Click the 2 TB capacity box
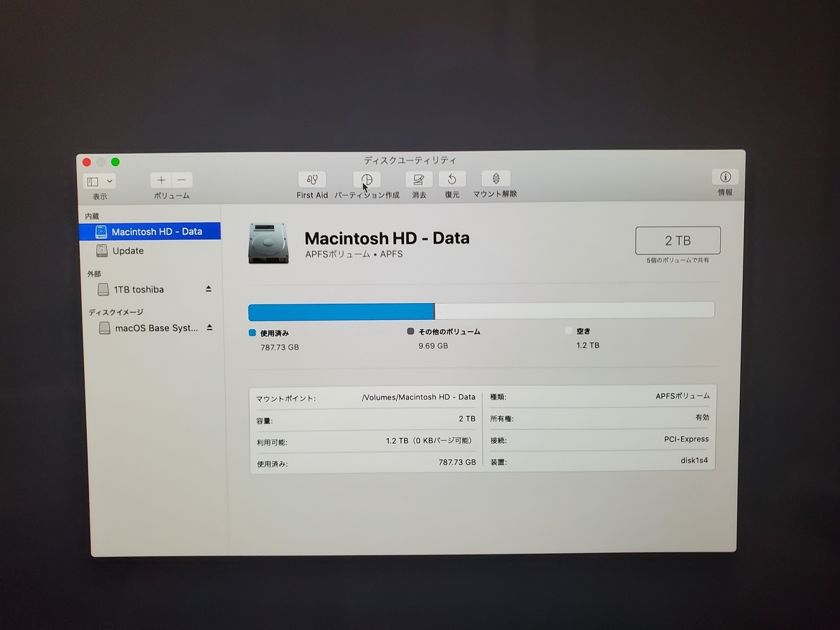The image size is (840, 630). [x=678, y=240]
